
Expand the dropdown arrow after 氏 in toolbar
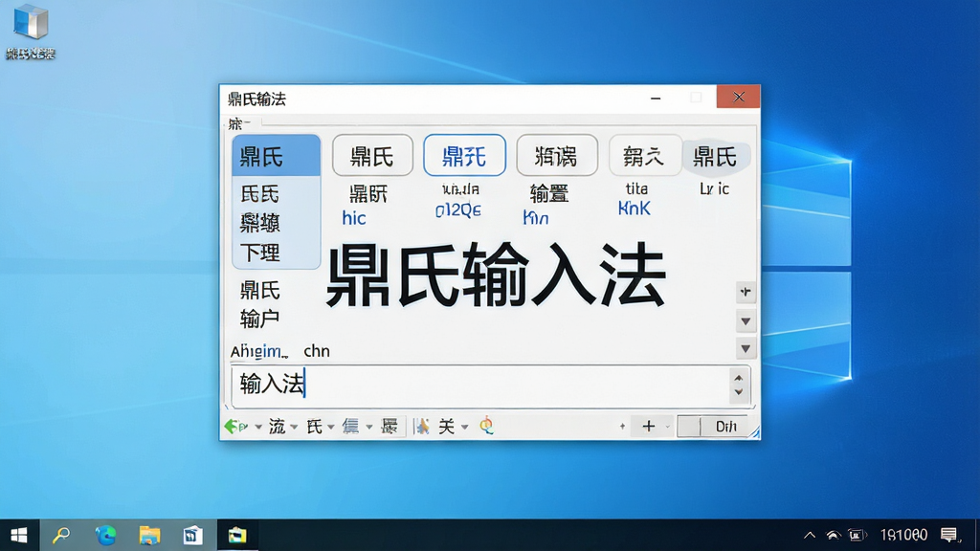(x=331, y=428)
